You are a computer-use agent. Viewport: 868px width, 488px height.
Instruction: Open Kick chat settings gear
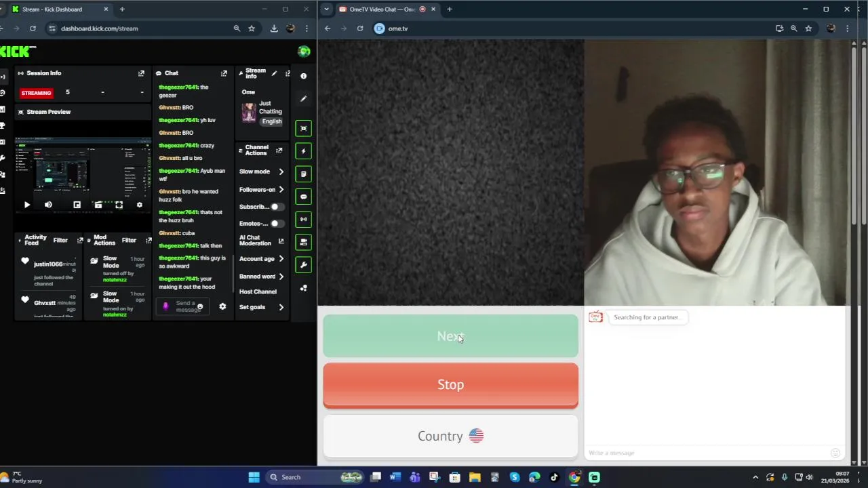click(x=222, y=306)
